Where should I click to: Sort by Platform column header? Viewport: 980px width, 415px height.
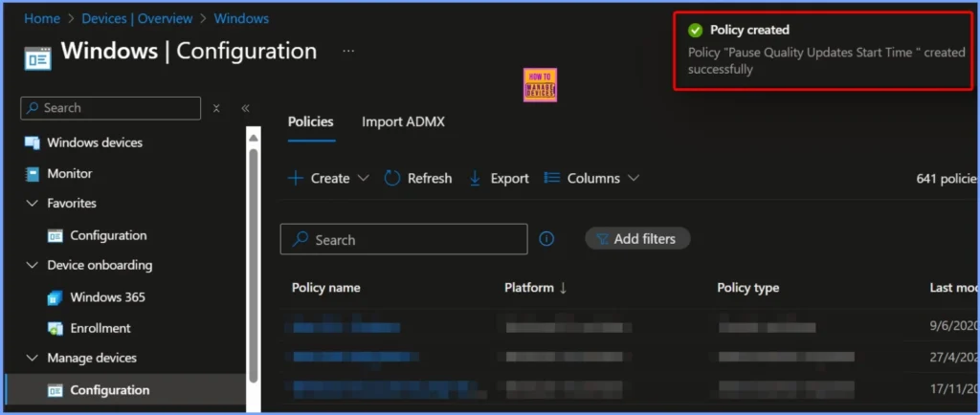[536, 288]
